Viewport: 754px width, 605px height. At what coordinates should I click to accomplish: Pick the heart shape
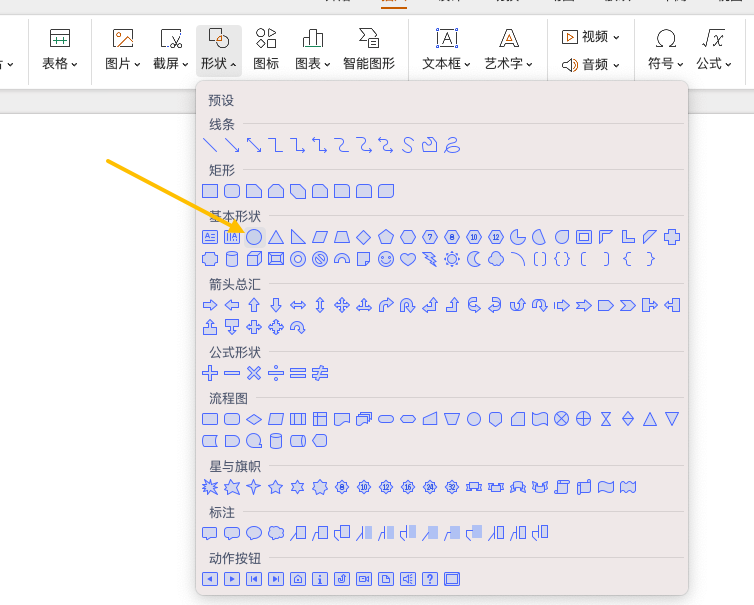pos(408,259)
